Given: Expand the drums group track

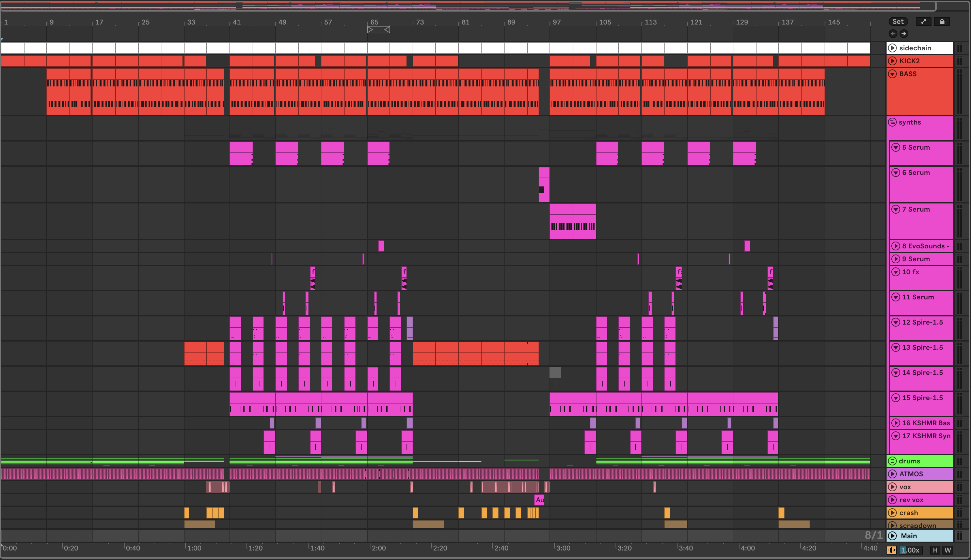Looking at the screenshot, I should [x=892, y=461].
